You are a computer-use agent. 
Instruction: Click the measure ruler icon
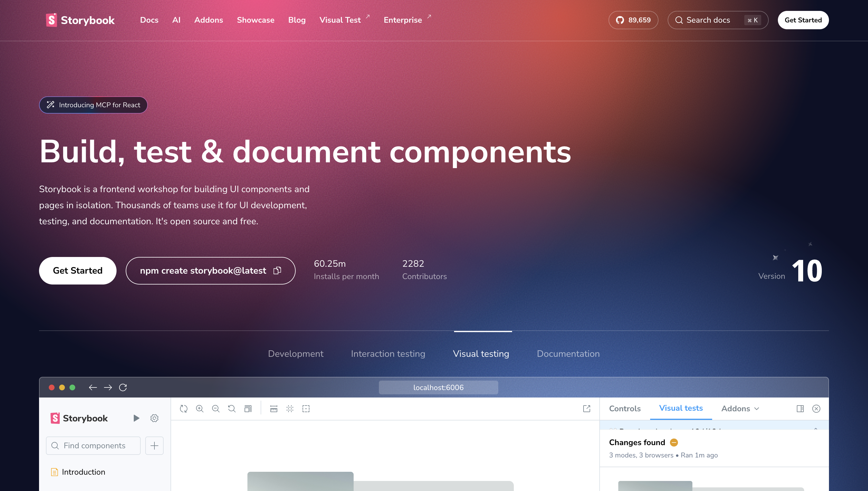tap(274, 409)
